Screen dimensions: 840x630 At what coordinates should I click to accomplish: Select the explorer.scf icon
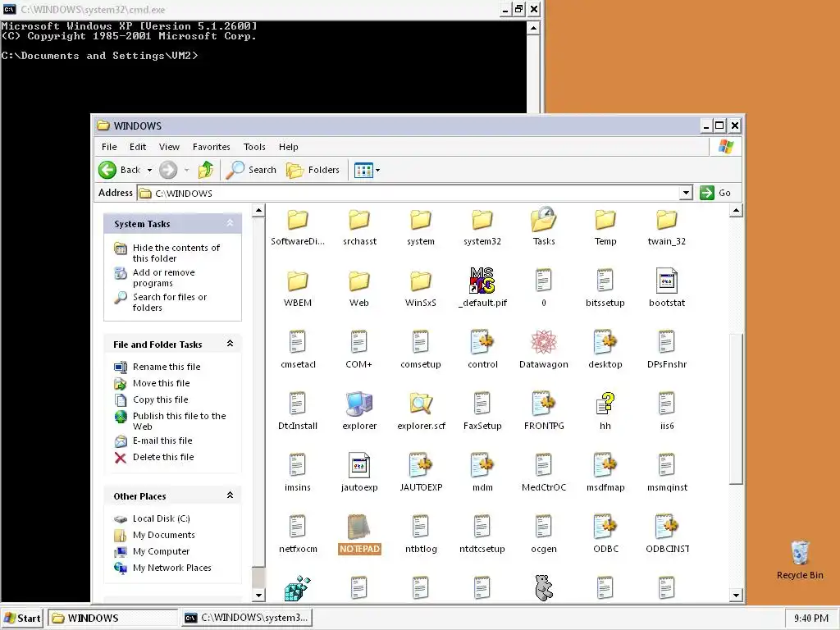[x=421, y=404]
